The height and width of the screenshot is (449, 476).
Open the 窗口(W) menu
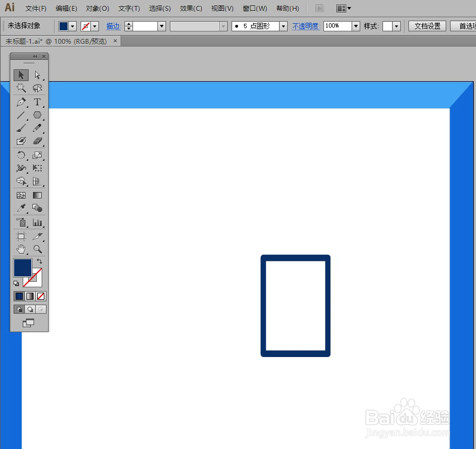pos(255,9)
